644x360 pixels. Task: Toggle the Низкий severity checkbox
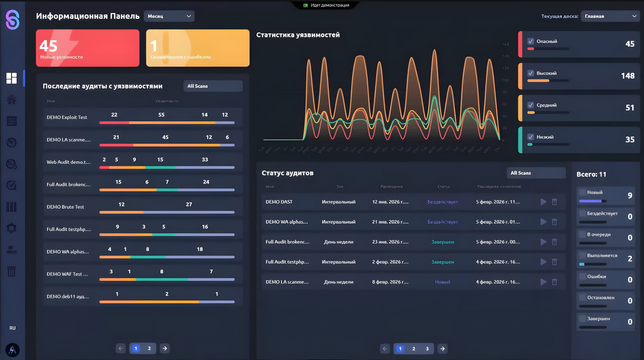click(x=531, y=137)
